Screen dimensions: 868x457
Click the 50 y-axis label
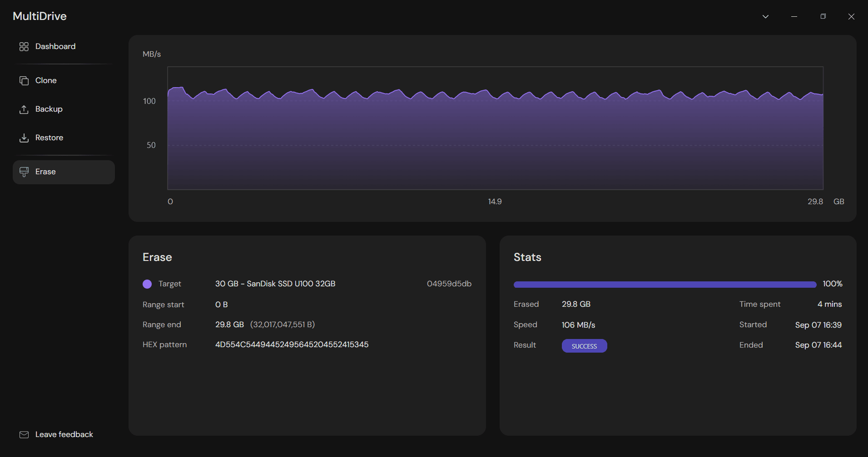(x=151, y=145)
